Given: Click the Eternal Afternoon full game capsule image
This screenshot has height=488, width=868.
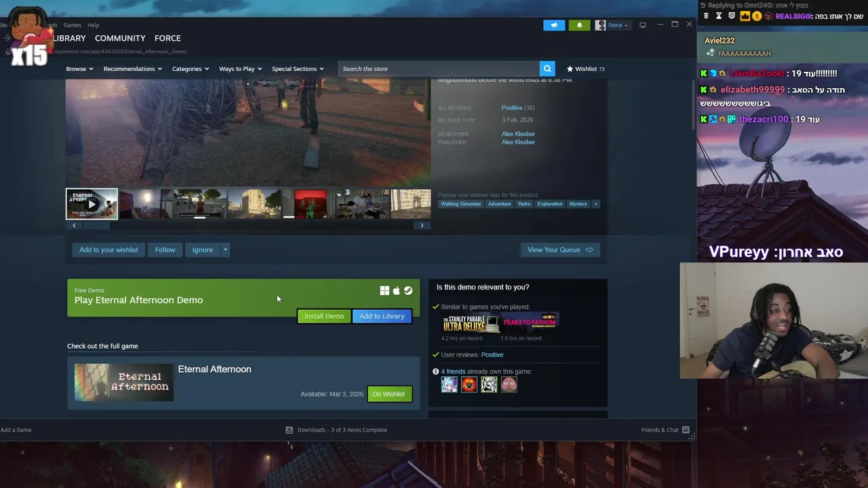Looking at the screenshot, I should click(124, 382).
